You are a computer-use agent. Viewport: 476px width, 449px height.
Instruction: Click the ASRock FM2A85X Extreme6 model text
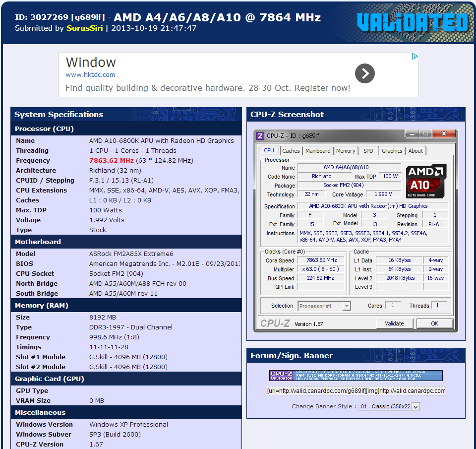131,254
